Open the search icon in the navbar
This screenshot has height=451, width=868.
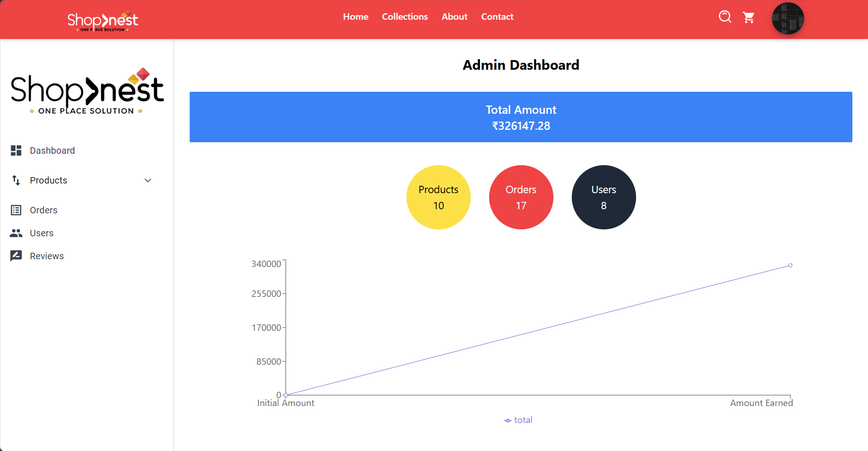click(725, 17)
